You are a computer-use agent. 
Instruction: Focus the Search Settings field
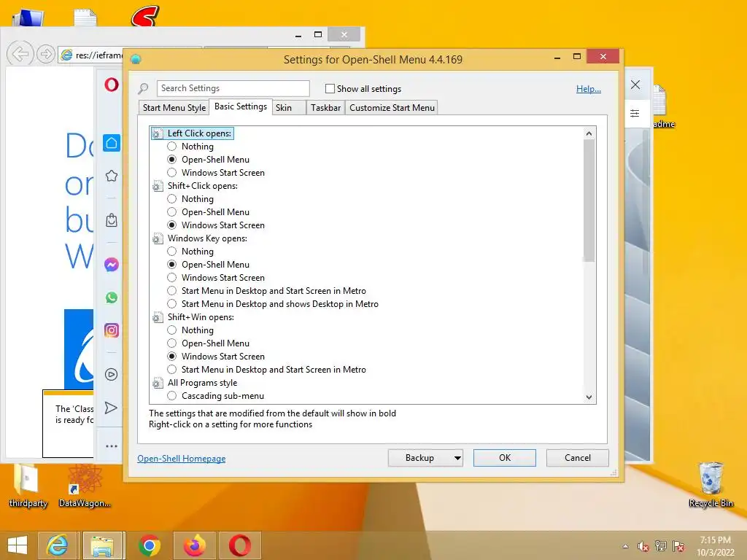(x=233, y=88)
